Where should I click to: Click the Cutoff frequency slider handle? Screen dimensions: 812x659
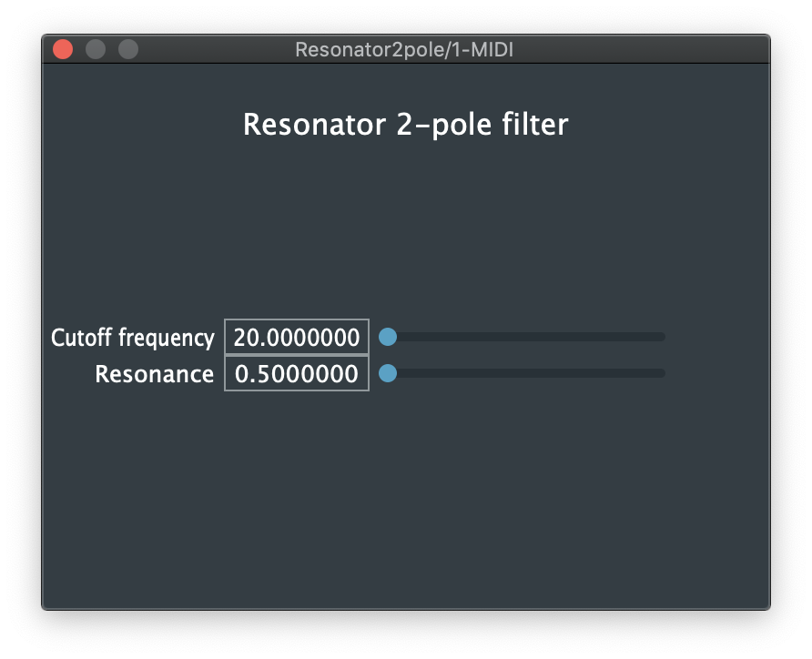[388, 337]
